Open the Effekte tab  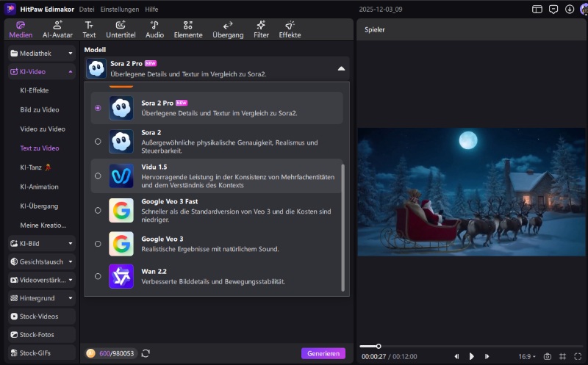(x=290, y=29)
